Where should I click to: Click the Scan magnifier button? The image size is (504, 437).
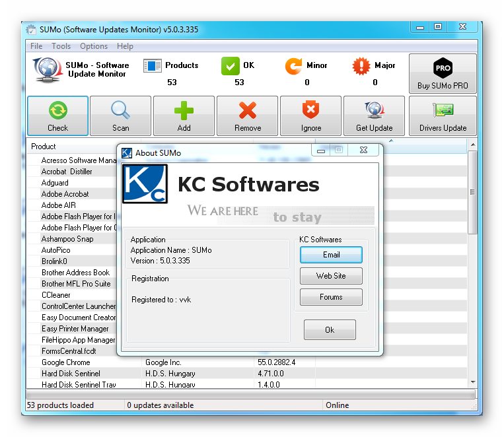120,116
